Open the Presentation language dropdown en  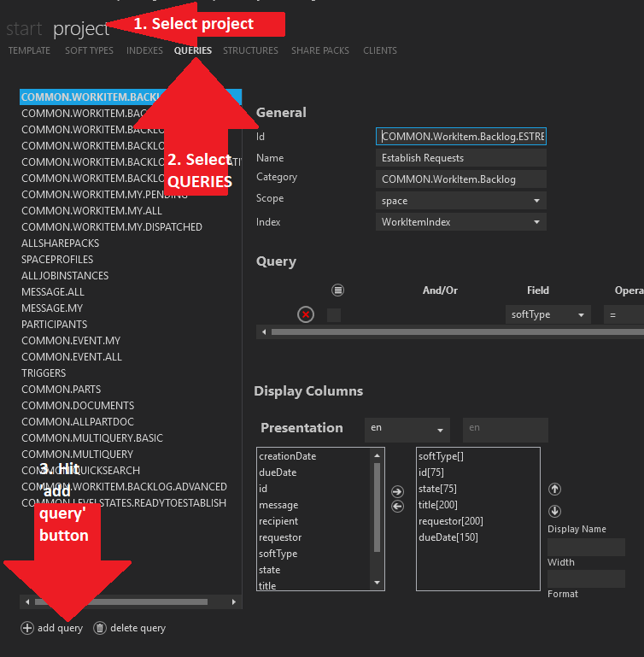[x=407, y=429]
